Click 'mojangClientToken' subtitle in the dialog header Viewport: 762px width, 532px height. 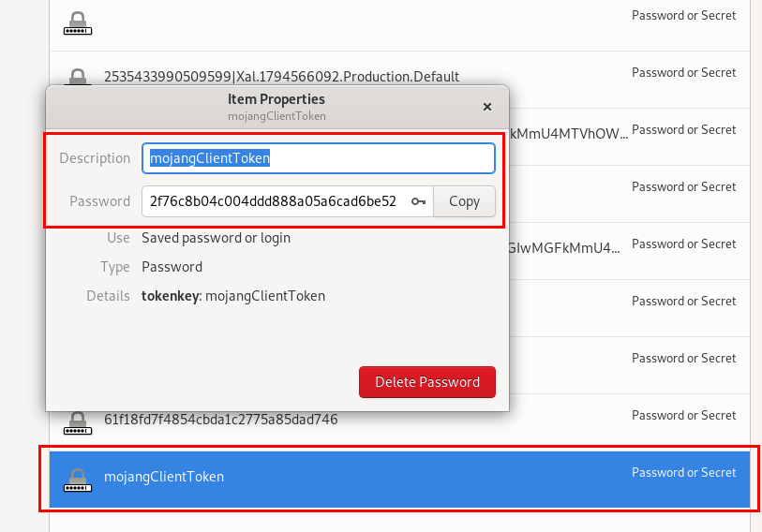pyautogui.click(x=276, y=116)
